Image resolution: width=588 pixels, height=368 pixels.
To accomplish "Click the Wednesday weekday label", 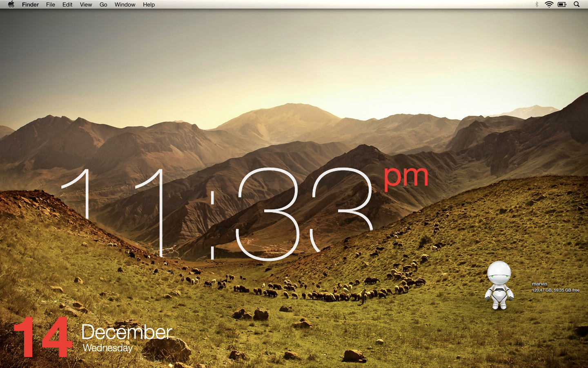I will 108,348.
